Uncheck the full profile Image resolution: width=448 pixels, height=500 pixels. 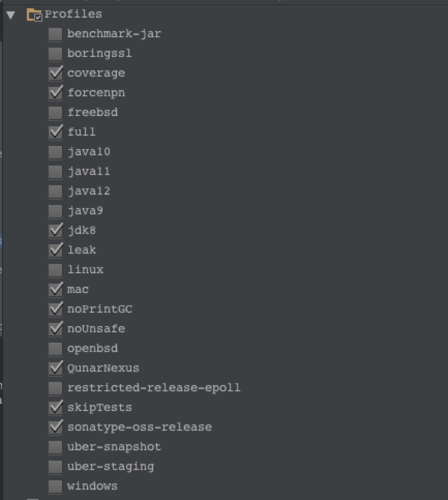point(55,133)
